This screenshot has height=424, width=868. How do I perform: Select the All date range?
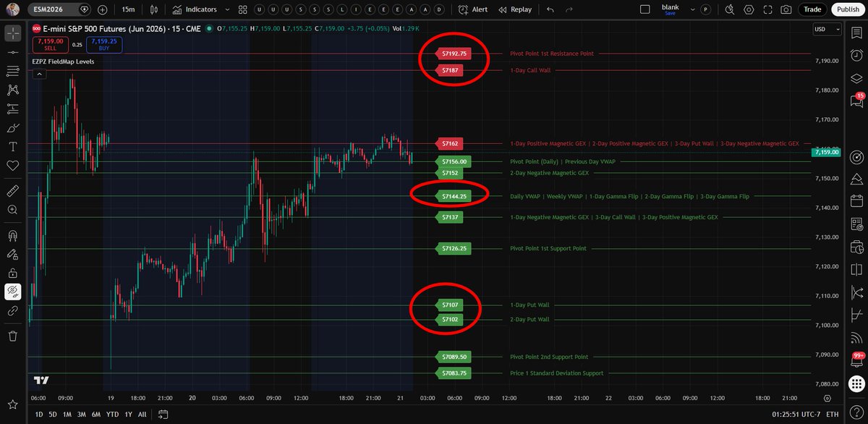click(x=142, y=414)
